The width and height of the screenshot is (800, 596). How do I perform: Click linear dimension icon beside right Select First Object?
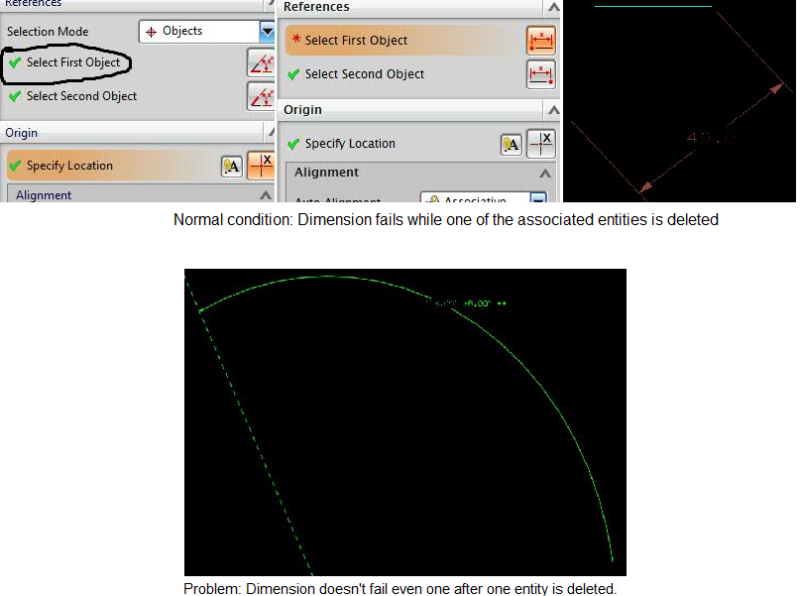[541, 41]
